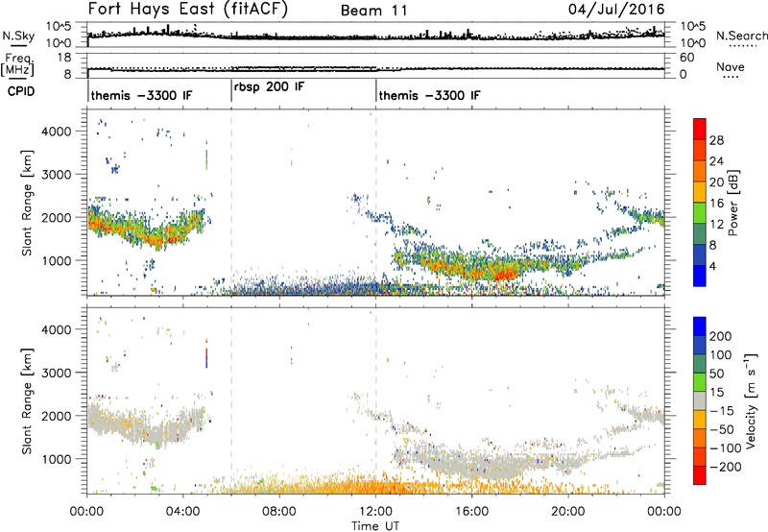Click the 'N.Sky' legend label
This screenshot has width=768, height=532.
tap(18, 36)
